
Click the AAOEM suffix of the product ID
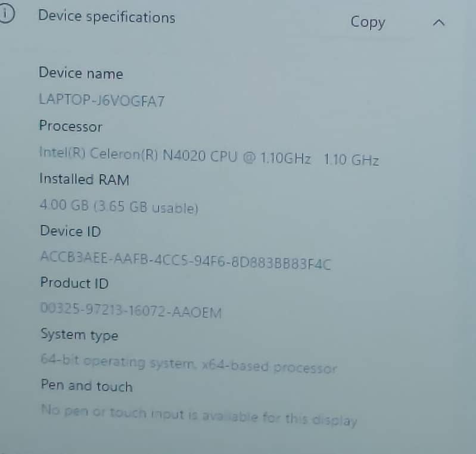[197, 312]
